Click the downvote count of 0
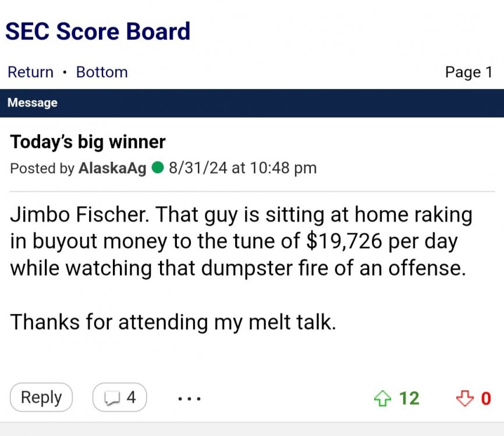This screenshot has width=504, height=436. [x=485, y=398]
